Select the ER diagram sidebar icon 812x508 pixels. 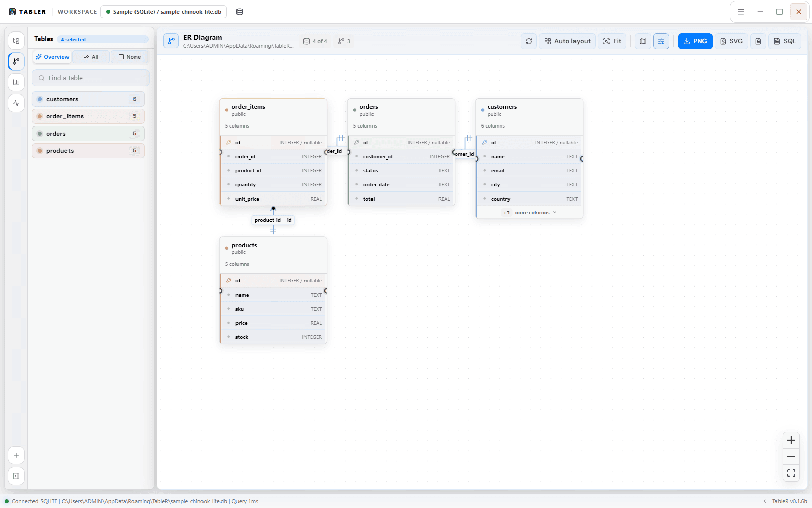[x=16, y=61]
